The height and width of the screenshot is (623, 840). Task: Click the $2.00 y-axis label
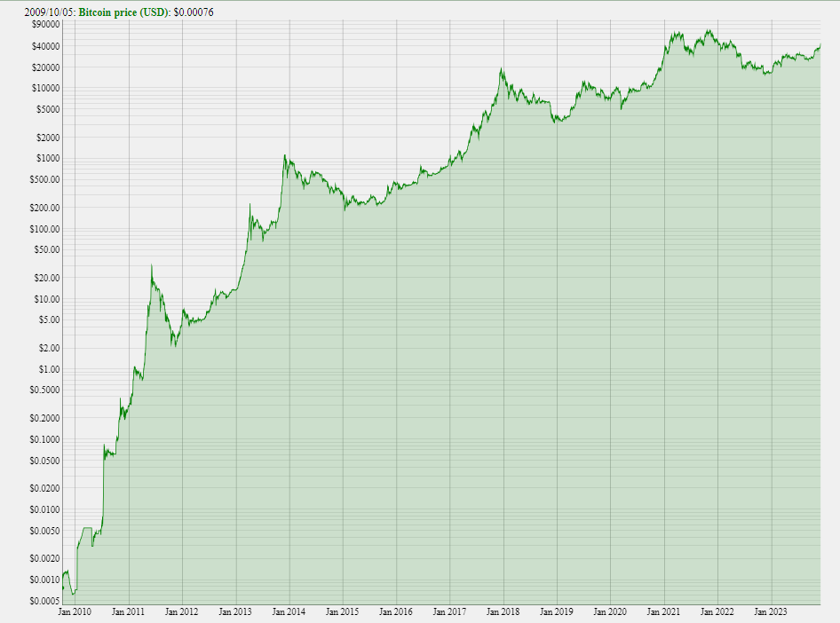[49, 348]
